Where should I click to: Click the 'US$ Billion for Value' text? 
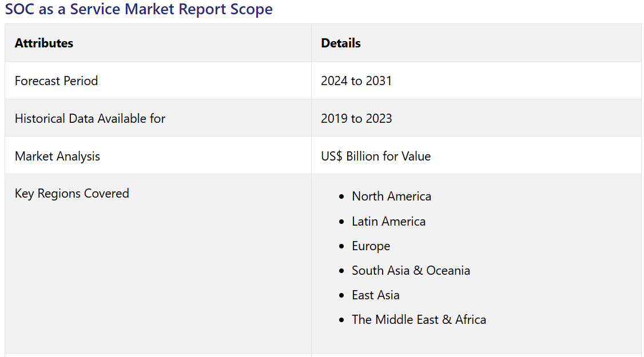pyautogui.click(x=376, y=156)
